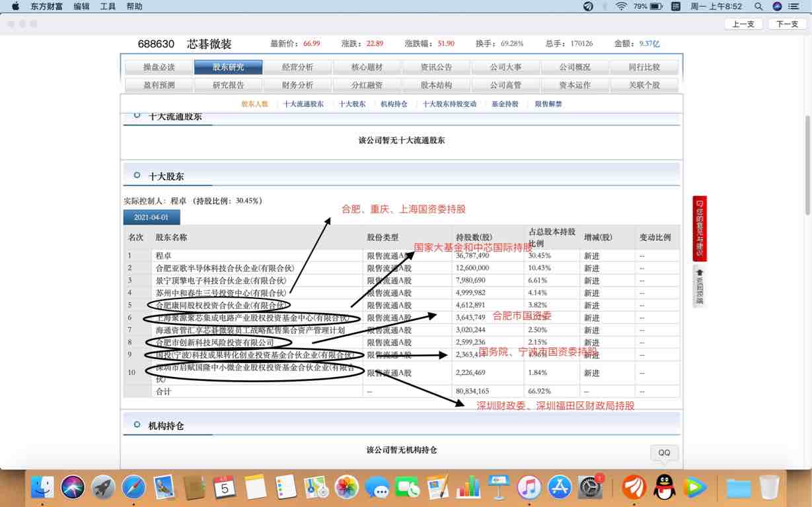Screen dimensions: 812x507
Task: Launch Siri from the dock
Action: coord(73,487)
